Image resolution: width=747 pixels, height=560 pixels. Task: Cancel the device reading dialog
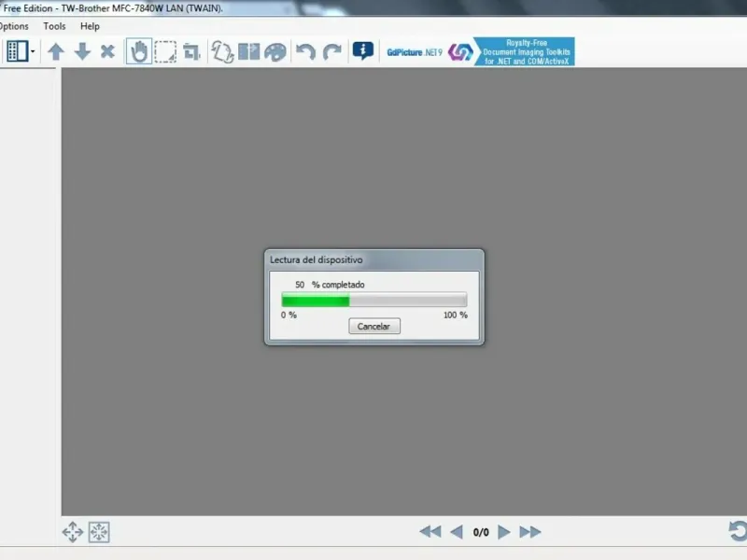click(x=374, y=326)
